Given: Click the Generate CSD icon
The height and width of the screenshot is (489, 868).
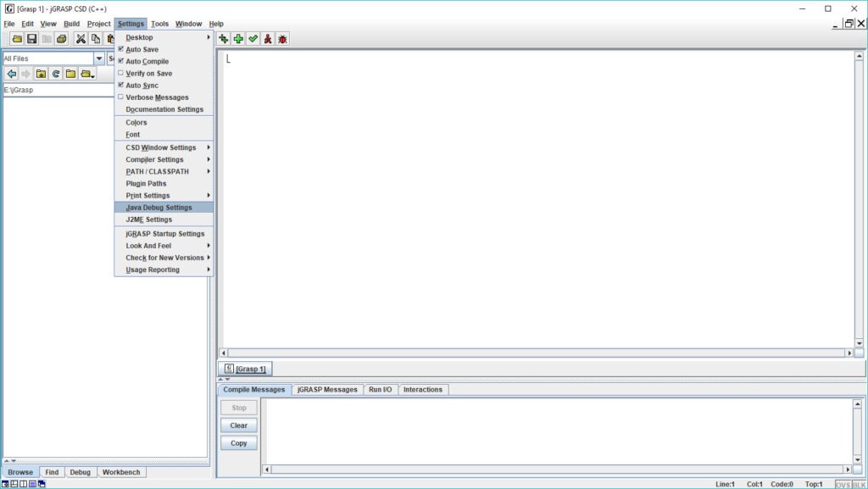Looking at the screenshot, I should (224, 39).
